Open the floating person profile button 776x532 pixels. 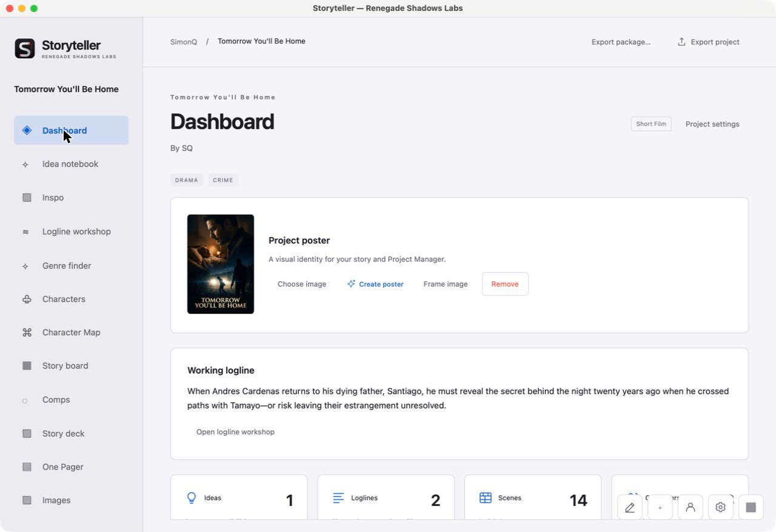click(691, 507)
